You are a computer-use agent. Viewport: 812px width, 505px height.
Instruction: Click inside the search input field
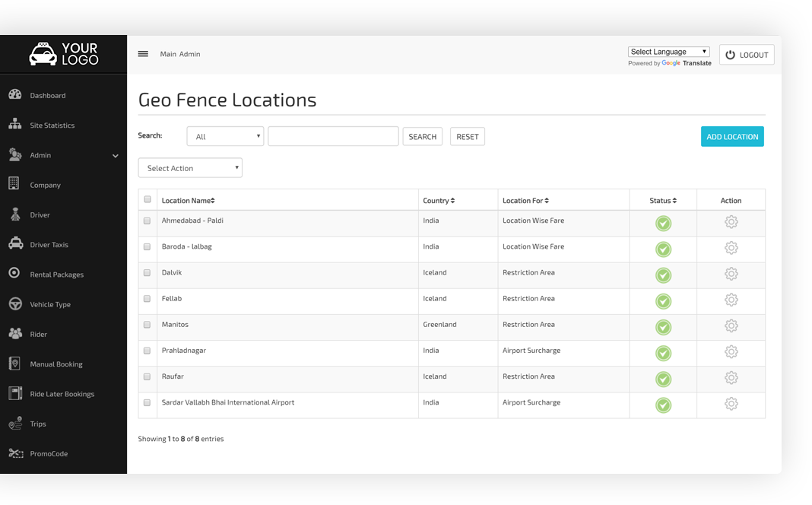332,135
